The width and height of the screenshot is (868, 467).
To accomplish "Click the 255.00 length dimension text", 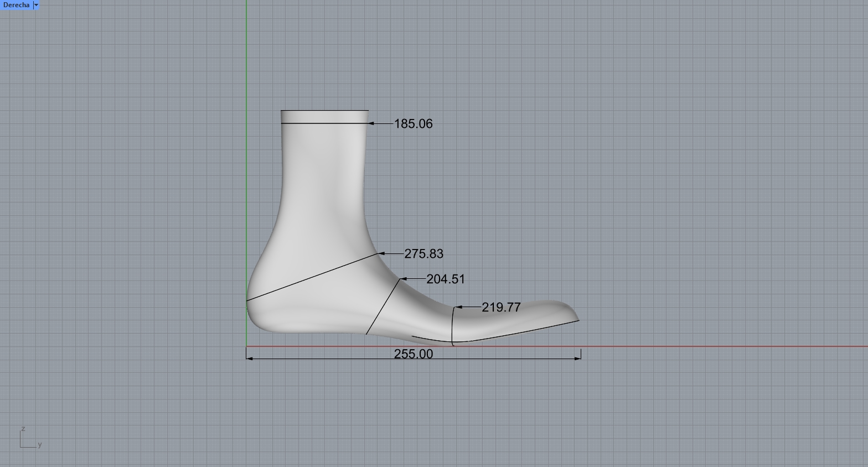I will coord(413,354).
